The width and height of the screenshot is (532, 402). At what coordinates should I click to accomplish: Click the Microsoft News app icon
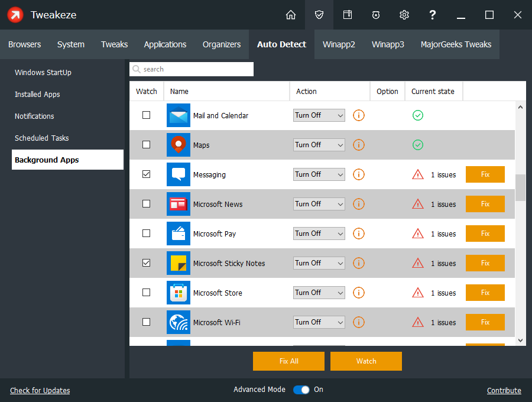click(179, 204)
